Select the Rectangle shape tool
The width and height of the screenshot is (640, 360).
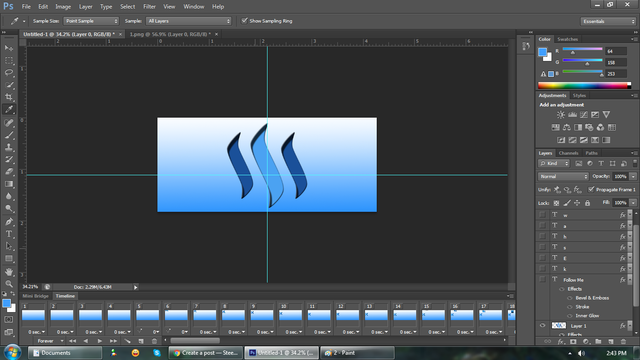click(x=9, y=259)
